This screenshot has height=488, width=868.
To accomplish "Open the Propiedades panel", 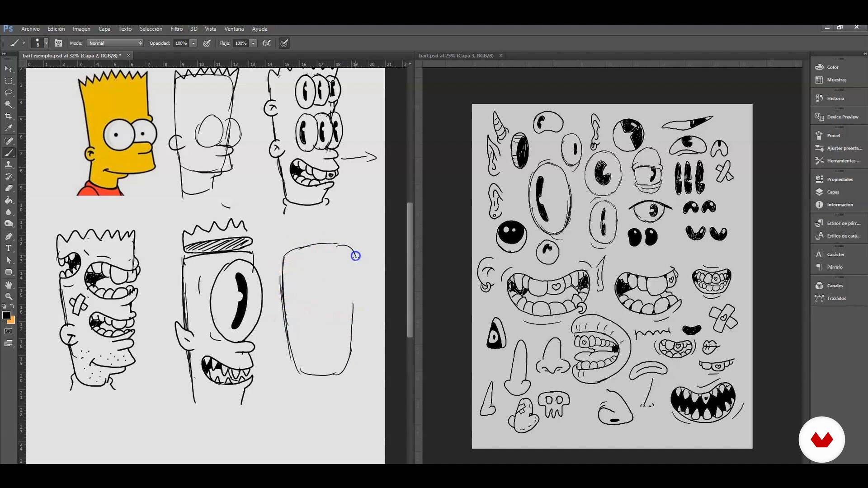I will pos(839,179).
